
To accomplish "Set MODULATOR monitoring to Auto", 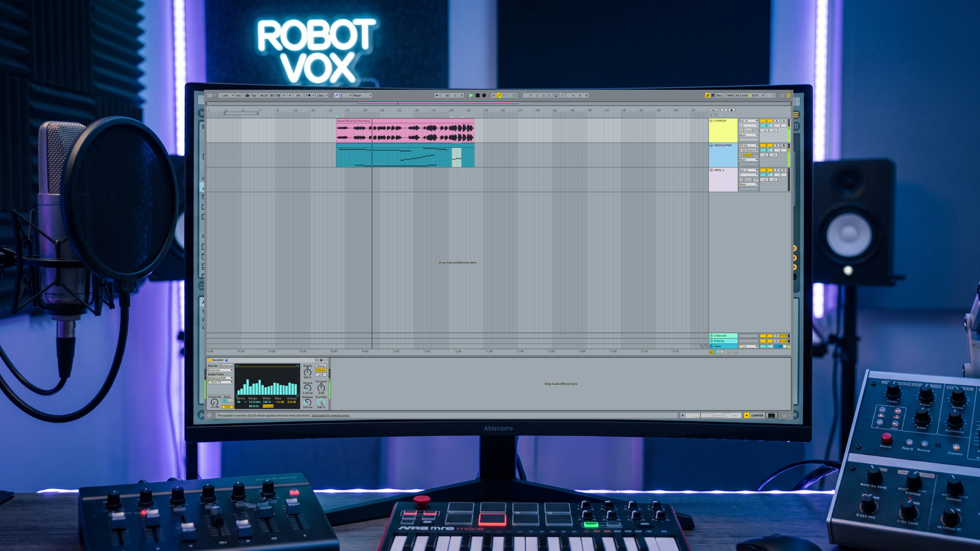I will click(x=748, y=155).
